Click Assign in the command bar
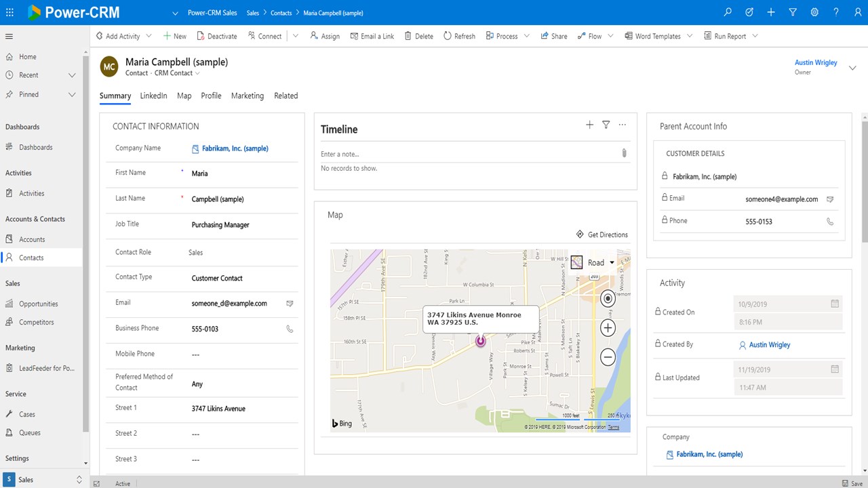Screen dimensions: 868x488 coord(325,36)
